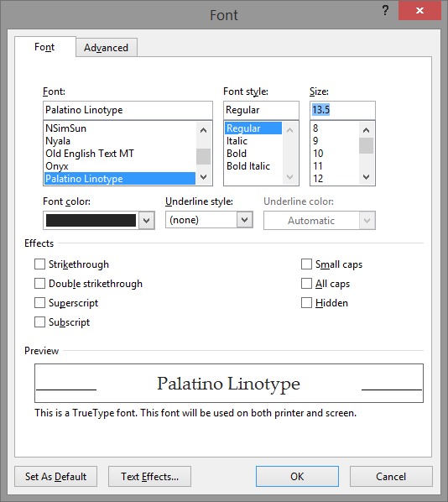Open the Font color dropdown arrow
This screenshot has width=448, height=502.
147,220
